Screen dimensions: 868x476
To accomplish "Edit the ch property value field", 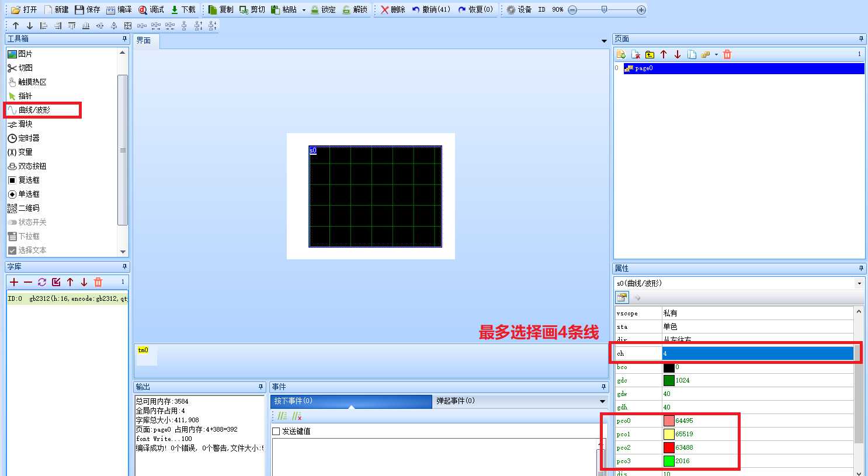I will (758, 353).
